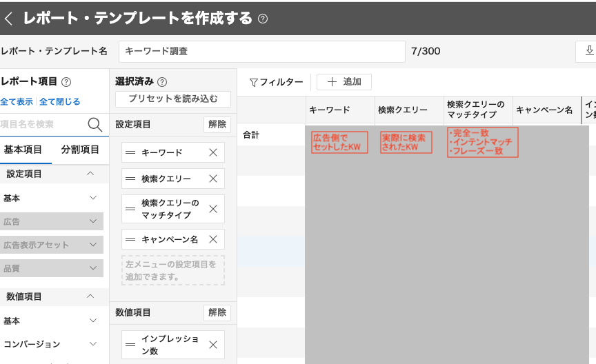Screen dimensions: 596x364
Task: Switch to the 分割項目 tab
Action: click(80, 150)
